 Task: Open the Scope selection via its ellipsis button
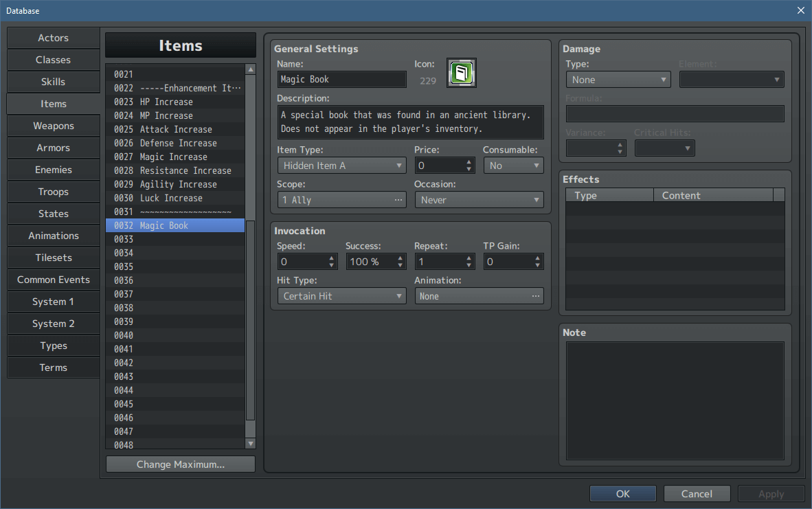(396, 199)
